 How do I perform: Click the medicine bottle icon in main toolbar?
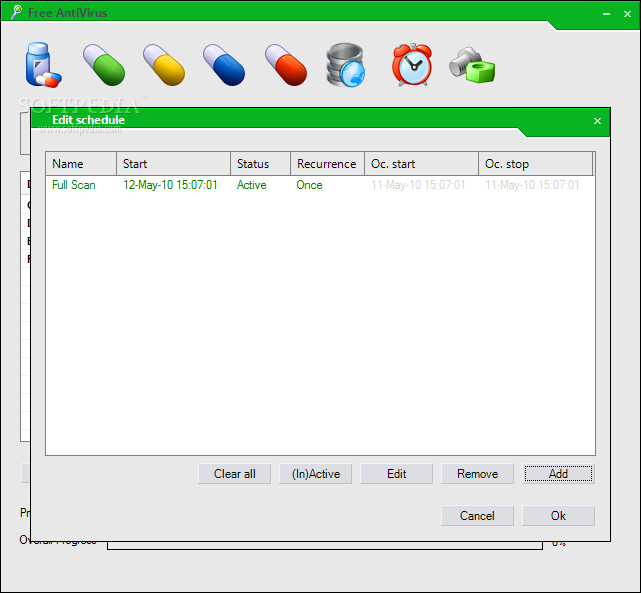43,65
